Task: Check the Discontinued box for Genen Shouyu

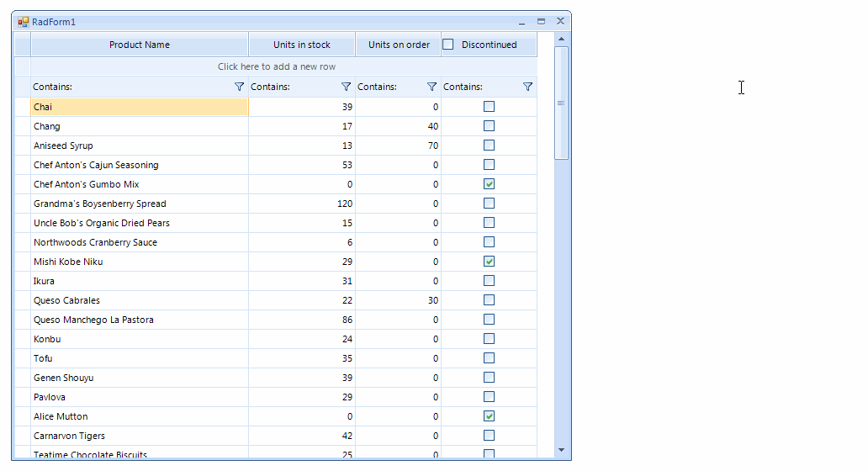Action: point(489,378)
